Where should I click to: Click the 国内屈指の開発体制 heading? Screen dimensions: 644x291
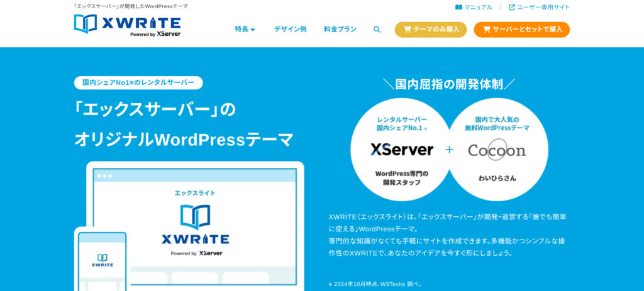coord(449,84)
